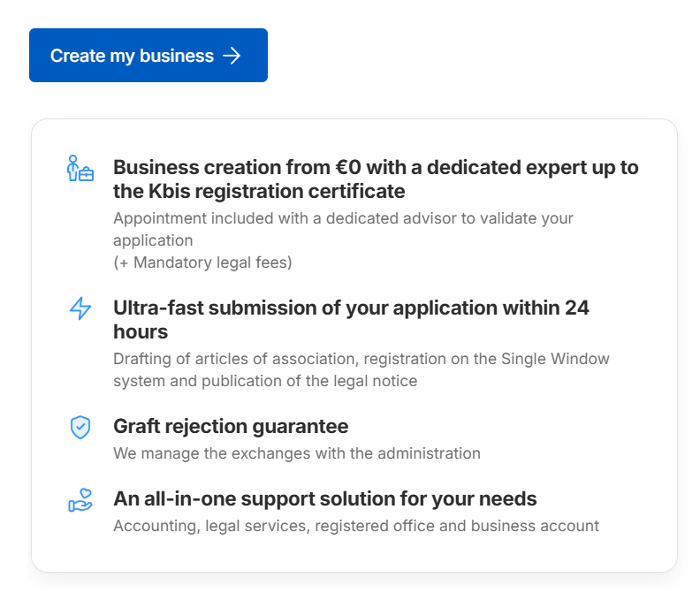Click the Create my business button
The image size is (700, 593).
tap(148, 56)
